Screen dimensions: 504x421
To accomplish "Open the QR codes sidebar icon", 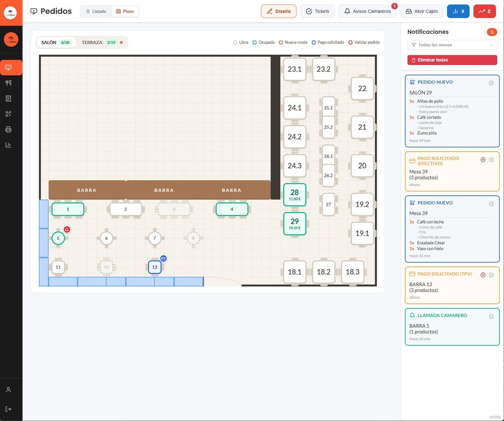I will coord(8,114).
